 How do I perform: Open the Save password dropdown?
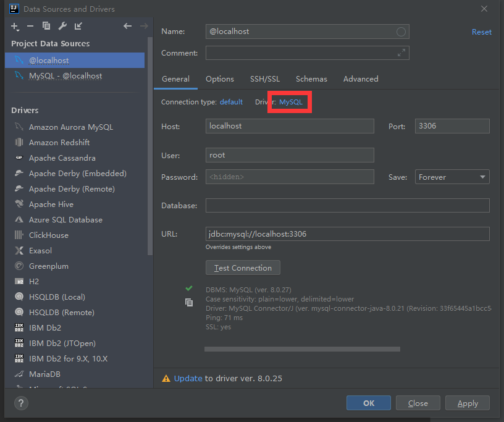click(x=452, y=177)
